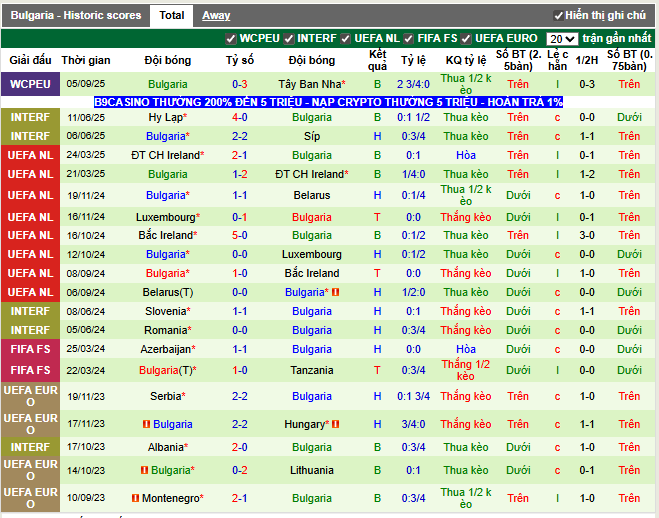659x518 pixels.
Task: Click UEFA NL label on 16/10/24
Action: tap(30, 235)
